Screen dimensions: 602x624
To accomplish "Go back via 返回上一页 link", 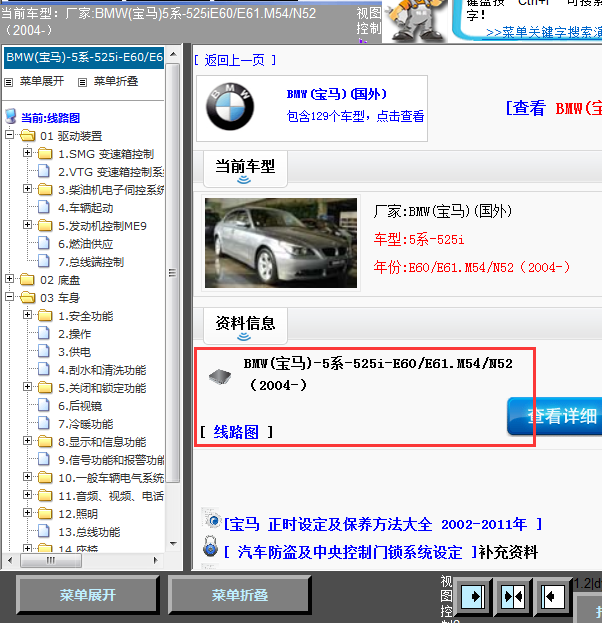I will (x=235, y=60).
